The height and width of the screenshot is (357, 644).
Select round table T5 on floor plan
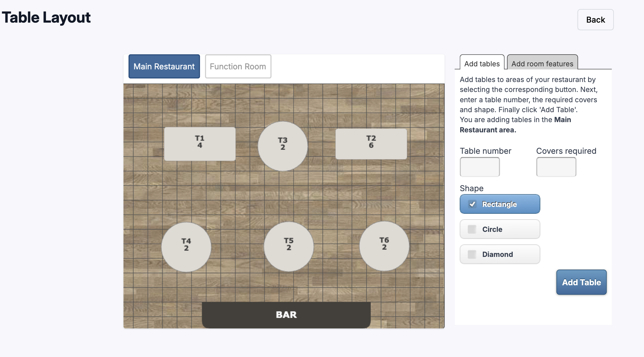289,246
